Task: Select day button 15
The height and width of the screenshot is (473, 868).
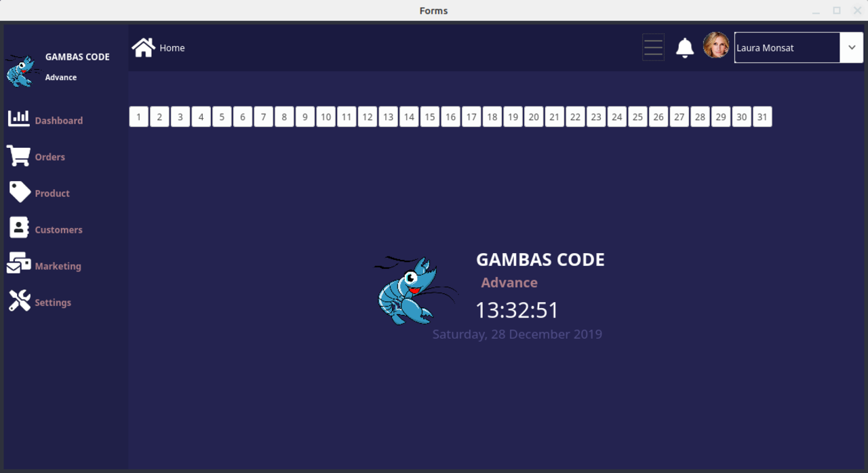Action: point(430,117)
